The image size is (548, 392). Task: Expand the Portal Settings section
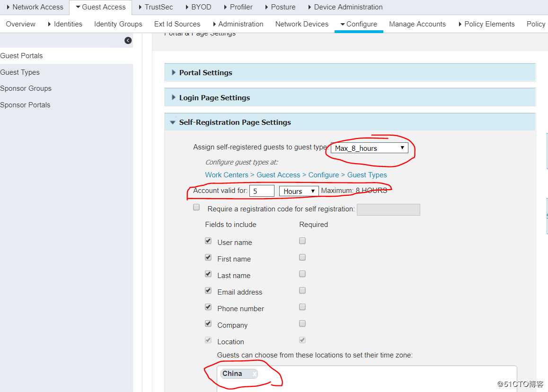[350, 73]
